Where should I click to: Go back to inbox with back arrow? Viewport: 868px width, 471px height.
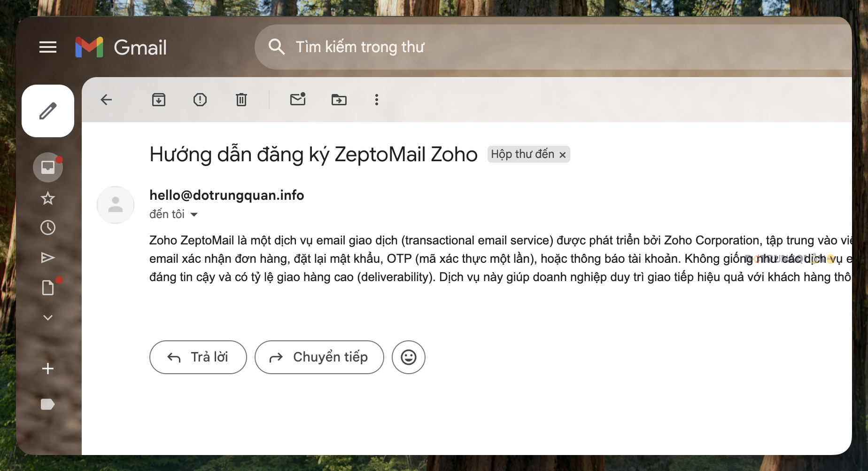[x=106, y=100]
